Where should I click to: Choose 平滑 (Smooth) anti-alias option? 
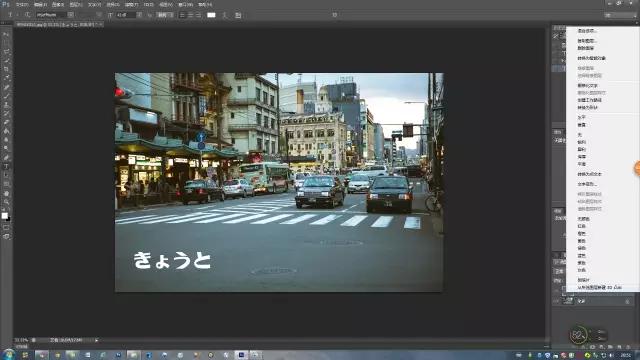point(582,164)
